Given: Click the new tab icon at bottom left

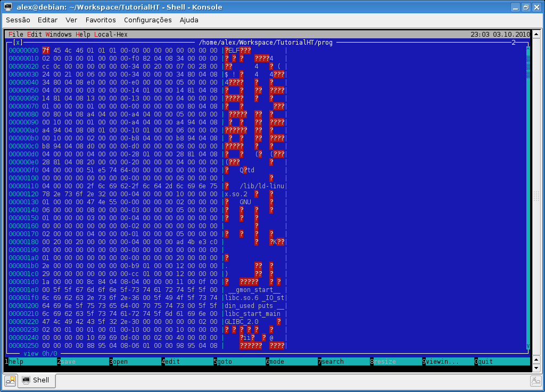Looking at the screenshot, I should [x=10, y=380].
